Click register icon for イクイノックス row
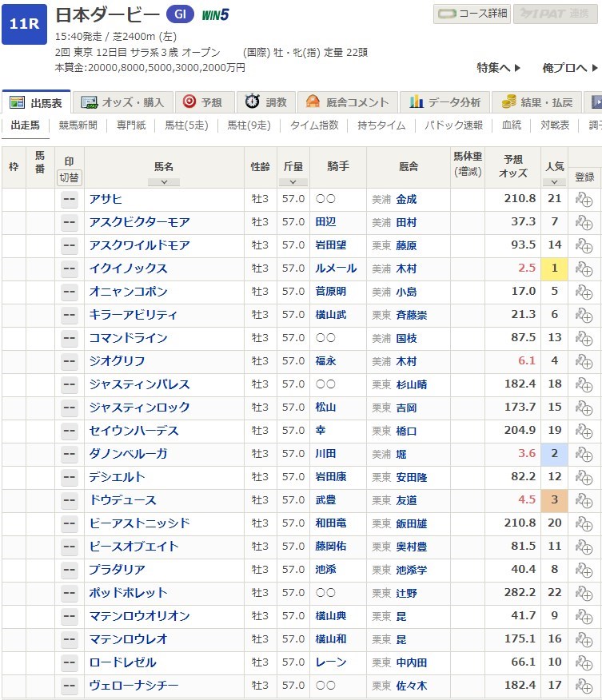The width and height of the screenshot is (602, 700). coord(584,269)
